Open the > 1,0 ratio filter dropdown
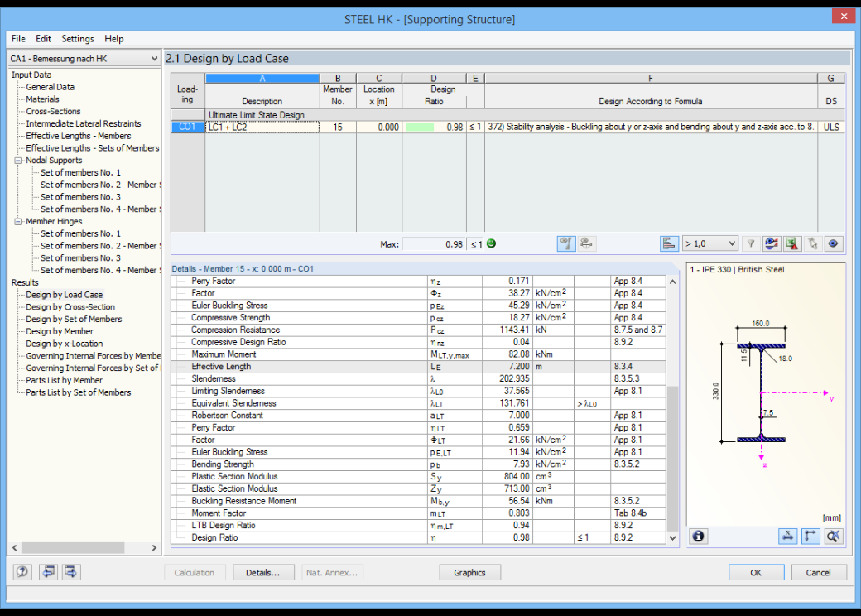Viewport: 861px width, 616px height. tap(710, 243)
